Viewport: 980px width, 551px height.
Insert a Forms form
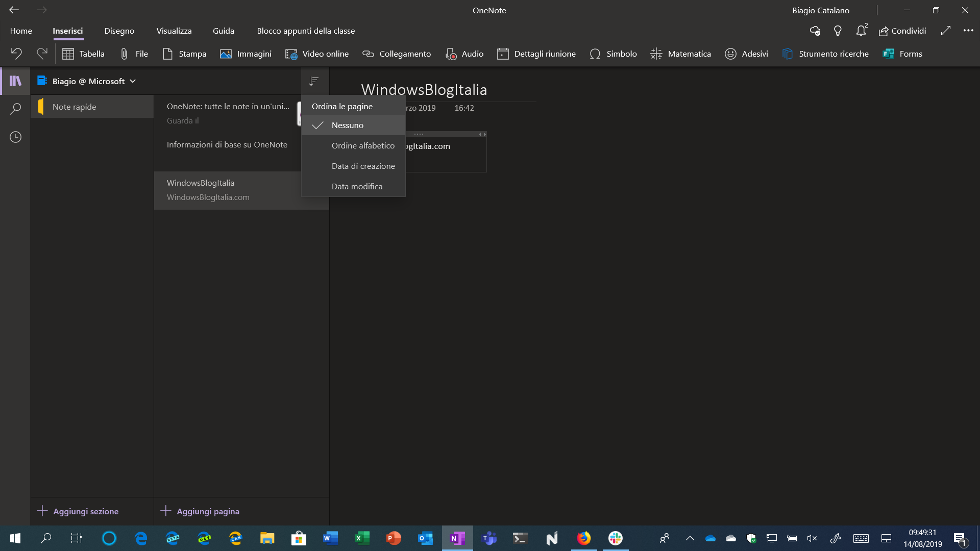pos(902,54)
